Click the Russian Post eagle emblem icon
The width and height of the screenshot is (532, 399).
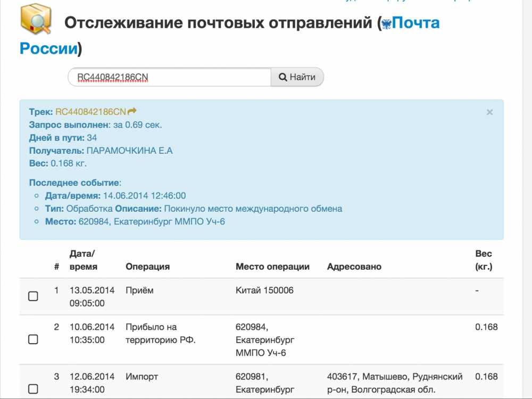[x=386, y=24]
